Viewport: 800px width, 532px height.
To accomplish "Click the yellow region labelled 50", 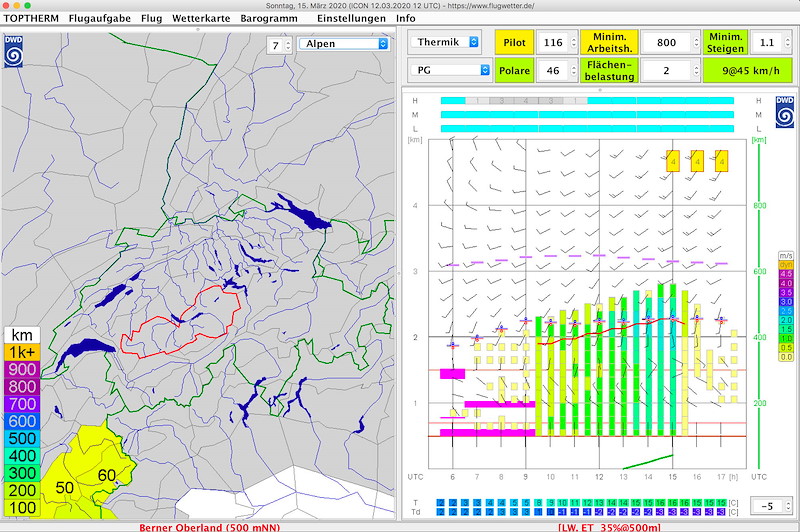I will (x=64, y=488).
